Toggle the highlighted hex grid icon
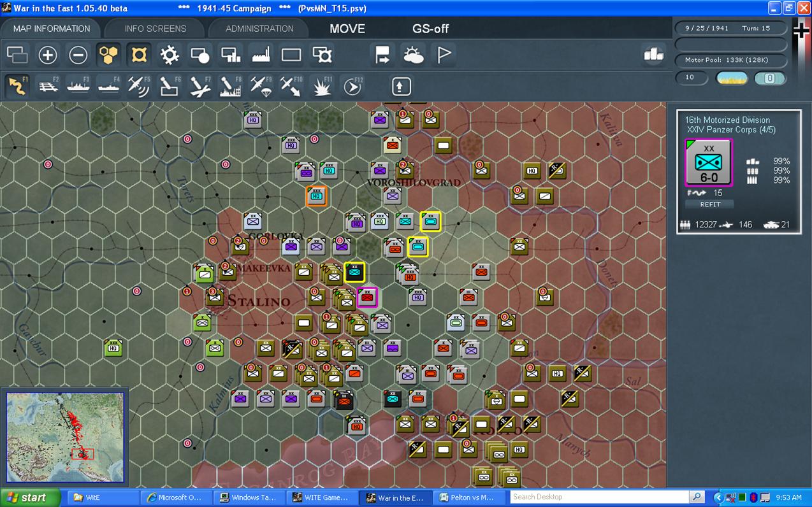812x507 pixels. point(109,55)
